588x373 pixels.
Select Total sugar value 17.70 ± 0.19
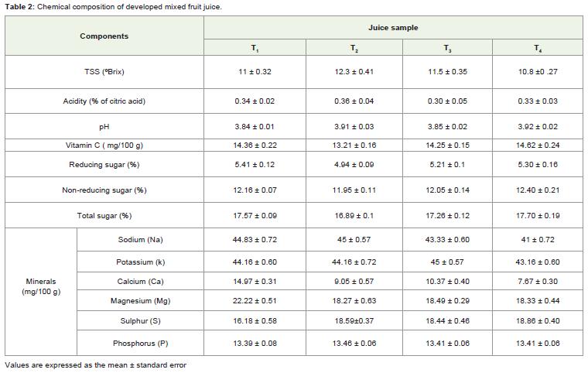click(x=538, y=216)
